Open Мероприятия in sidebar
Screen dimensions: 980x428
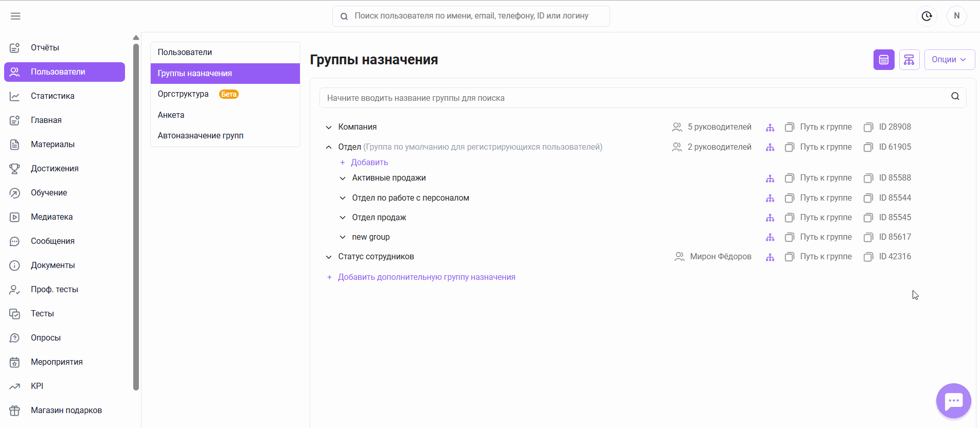[64, 362]
